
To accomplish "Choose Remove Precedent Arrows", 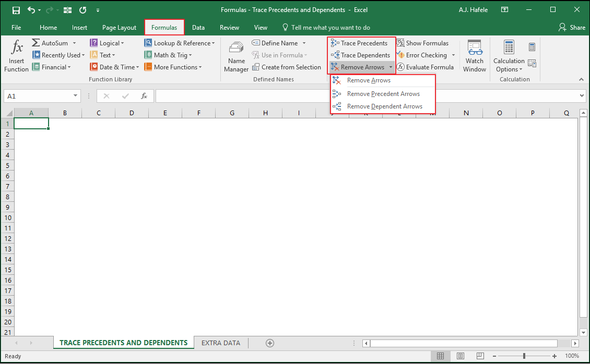I will click(383, 93).
